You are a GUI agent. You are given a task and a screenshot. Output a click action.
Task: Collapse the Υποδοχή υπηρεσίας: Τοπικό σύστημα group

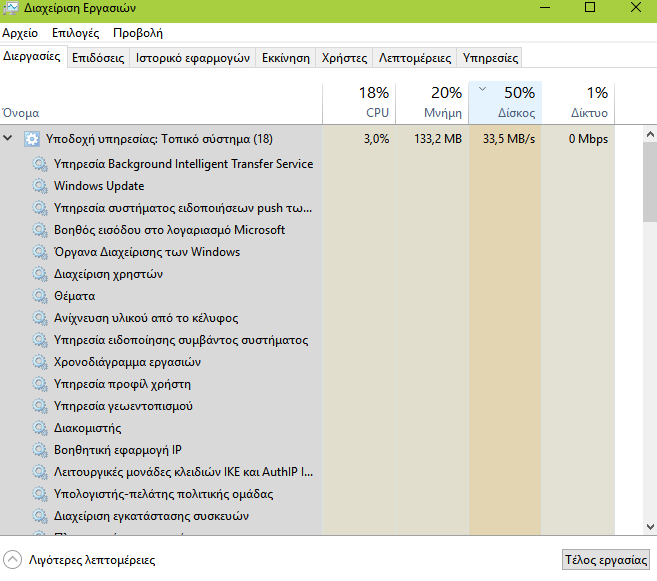click(8, 138)
